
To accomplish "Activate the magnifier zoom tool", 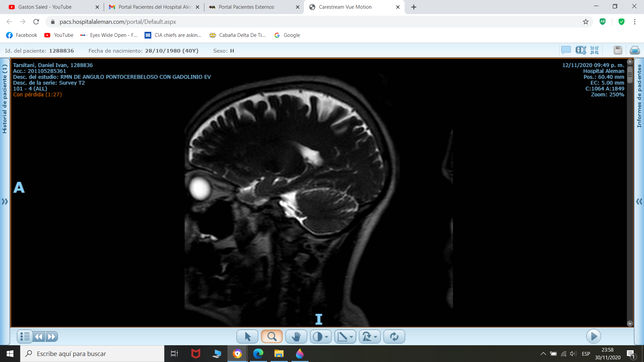I will [272, 337].
